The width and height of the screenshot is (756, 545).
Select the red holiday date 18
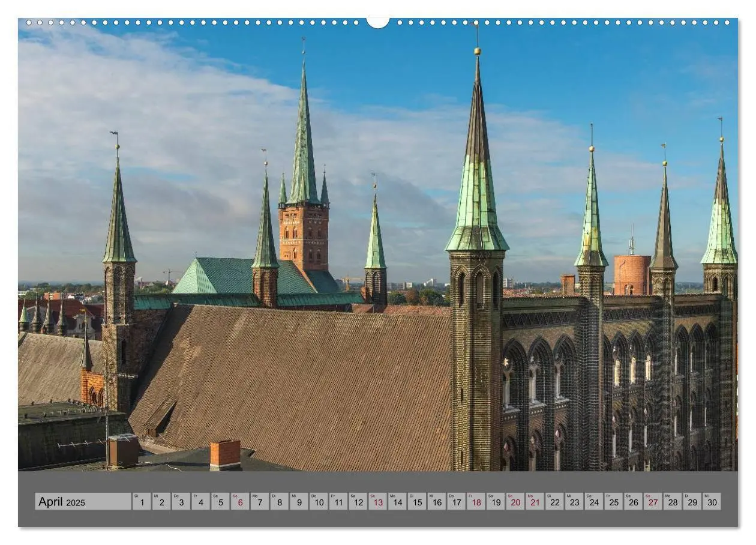point(475,502)
